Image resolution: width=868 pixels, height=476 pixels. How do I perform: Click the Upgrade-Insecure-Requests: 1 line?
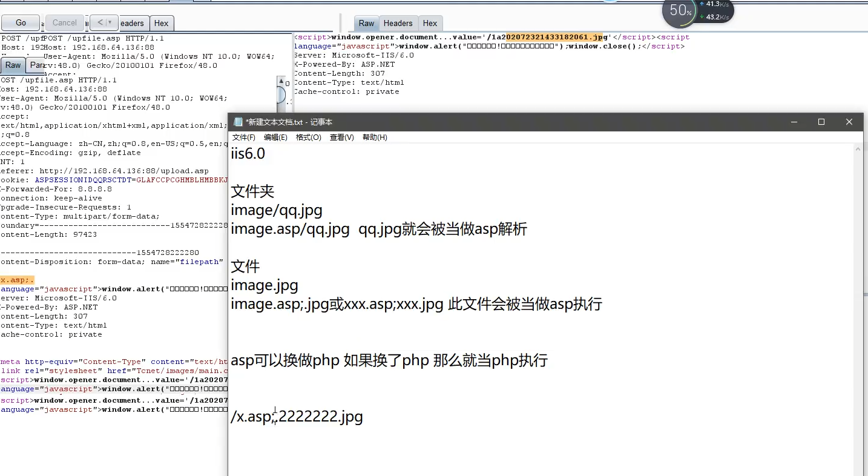pyautogui.click(x=65, y=207)
